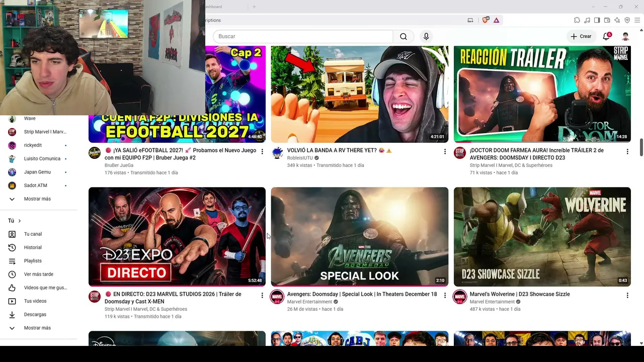Viewport: 644px width, 362px height.
Task: Open video title VOLVIÓ LA BANDA A RV THERE YET
Action: (339, 150)
